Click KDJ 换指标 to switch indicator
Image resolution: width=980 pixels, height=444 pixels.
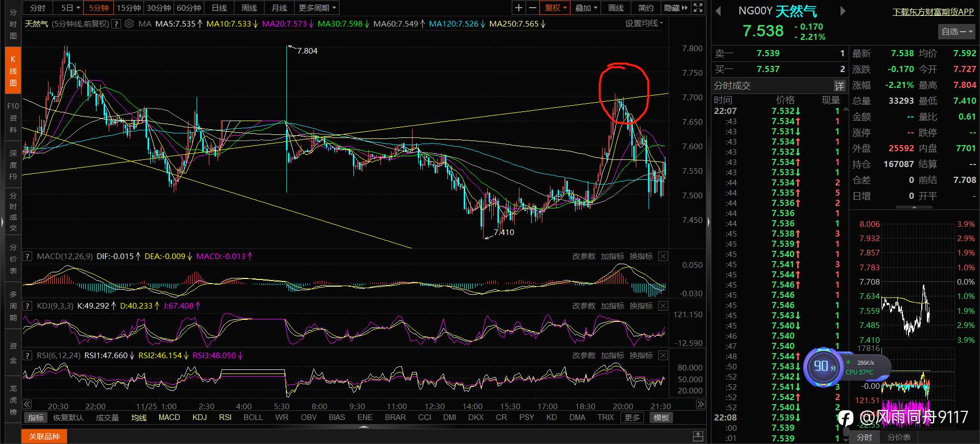coord(641,306)
